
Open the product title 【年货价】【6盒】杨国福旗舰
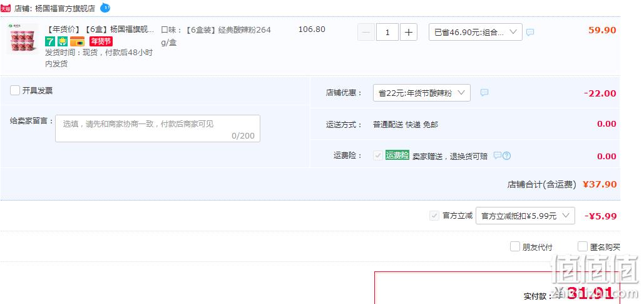[100, 29]
